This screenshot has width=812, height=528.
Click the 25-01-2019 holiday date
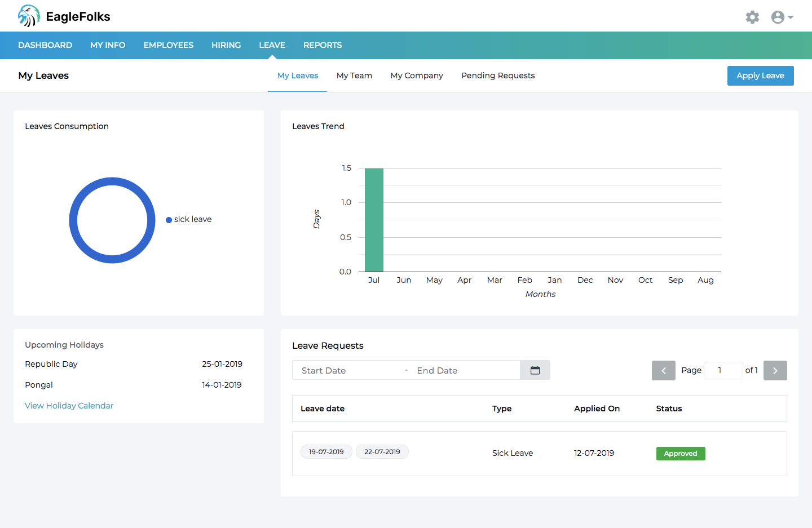pos(222,364)
